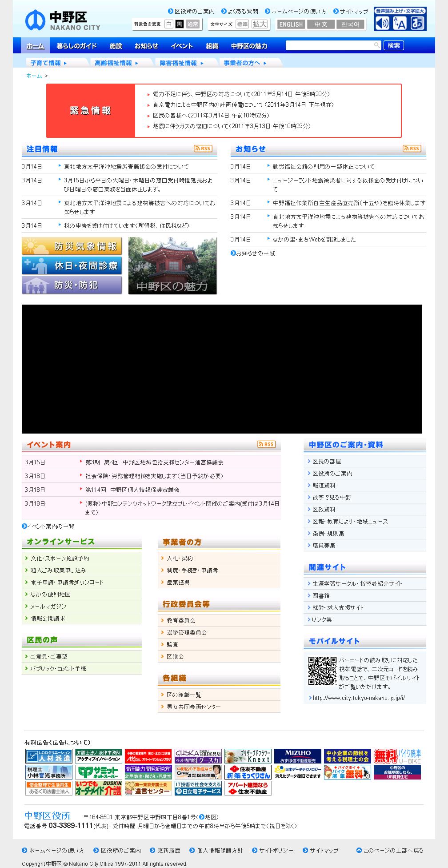Click the Nakano City logo

coord(62,20)
